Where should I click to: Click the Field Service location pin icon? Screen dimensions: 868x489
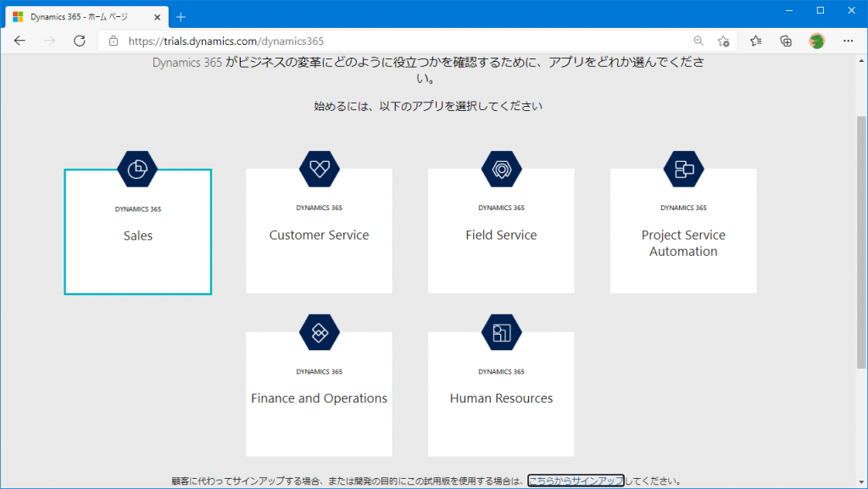(x=502, y=169)
